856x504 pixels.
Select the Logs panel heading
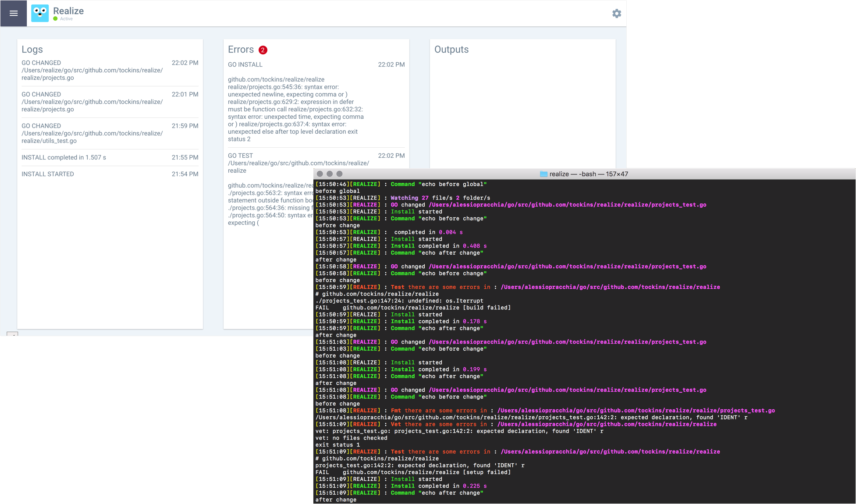32,50
